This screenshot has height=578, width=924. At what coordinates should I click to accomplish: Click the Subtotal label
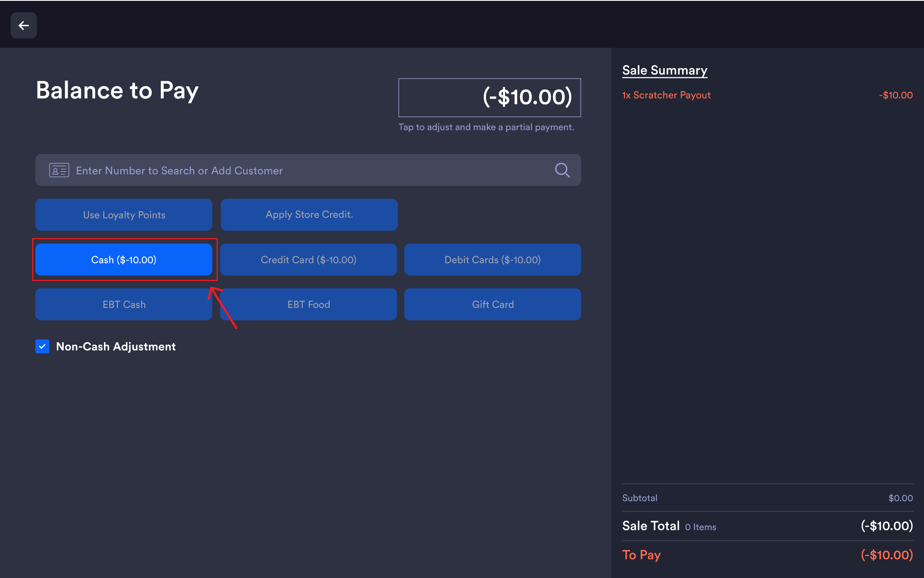640,498
